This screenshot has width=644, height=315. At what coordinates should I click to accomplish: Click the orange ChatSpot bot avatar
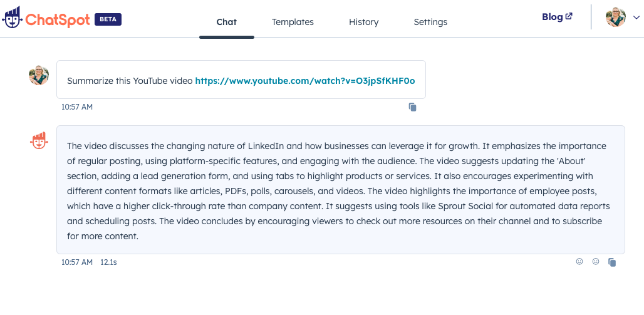(39, 141)
